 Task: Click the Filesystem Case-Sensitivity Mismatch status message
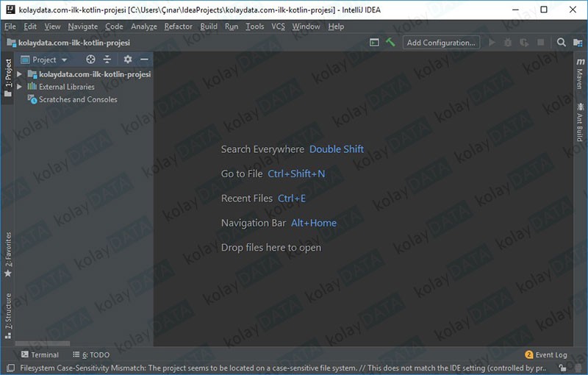[283, 368]
